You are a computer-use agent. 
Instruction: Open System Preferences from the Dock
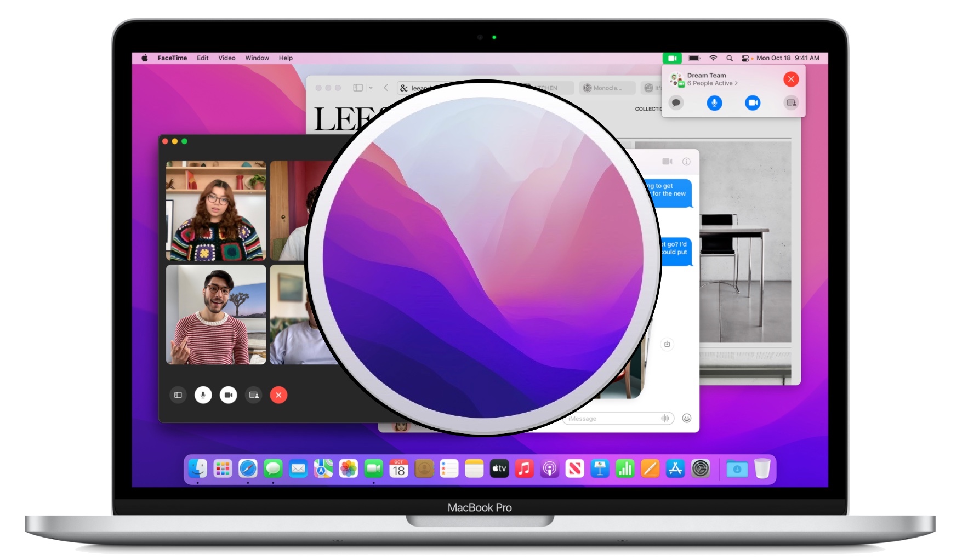(701, 469)
